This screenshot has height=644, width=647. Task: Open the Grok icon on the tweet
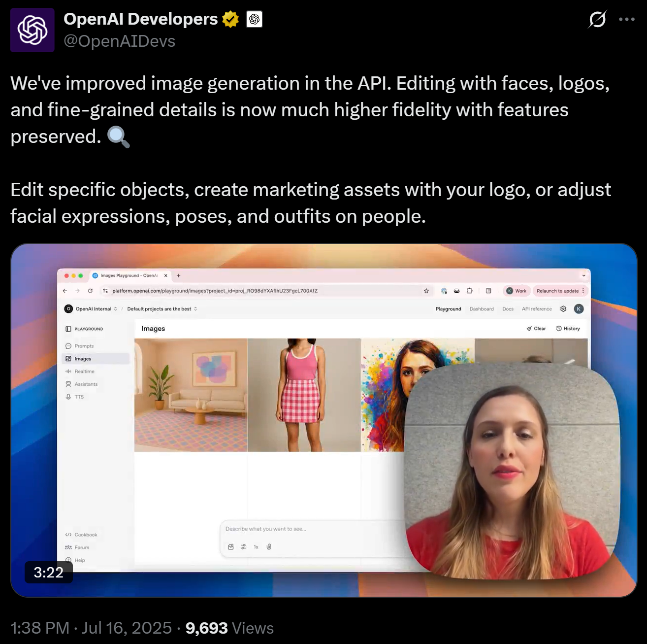point(597,19)
